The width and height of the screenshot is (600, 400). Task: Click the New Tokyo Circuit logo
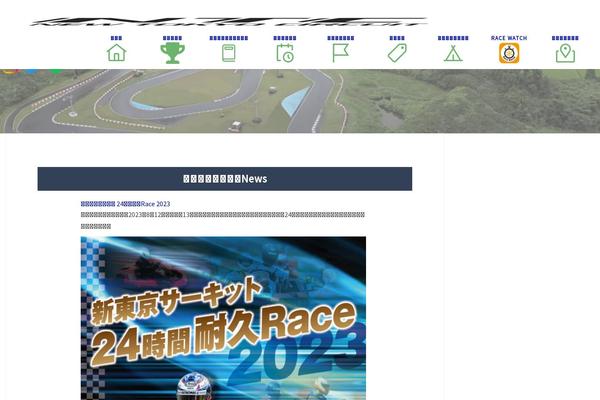tap(228, 21)
